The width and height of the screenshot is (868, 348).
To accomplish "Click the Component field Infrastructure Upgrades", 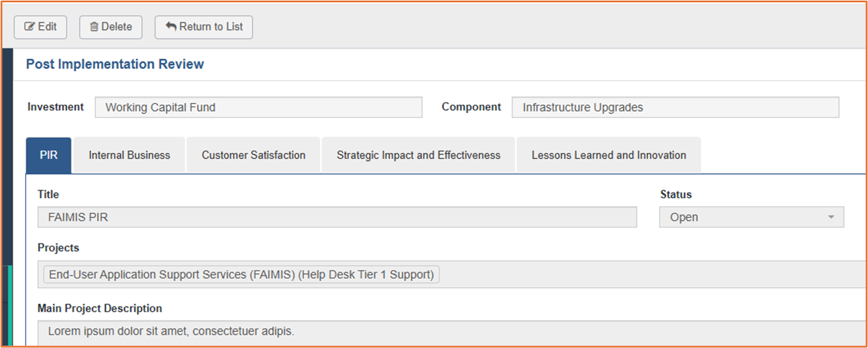I will pyautogui.click(x=675, y=107).
